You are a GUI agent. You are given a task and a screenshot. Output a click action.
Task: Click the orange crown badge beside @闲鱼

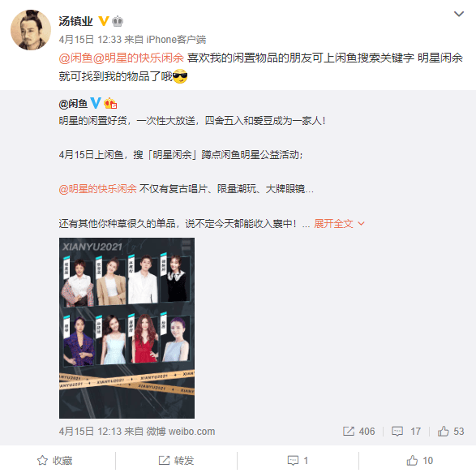click(110, 103)
